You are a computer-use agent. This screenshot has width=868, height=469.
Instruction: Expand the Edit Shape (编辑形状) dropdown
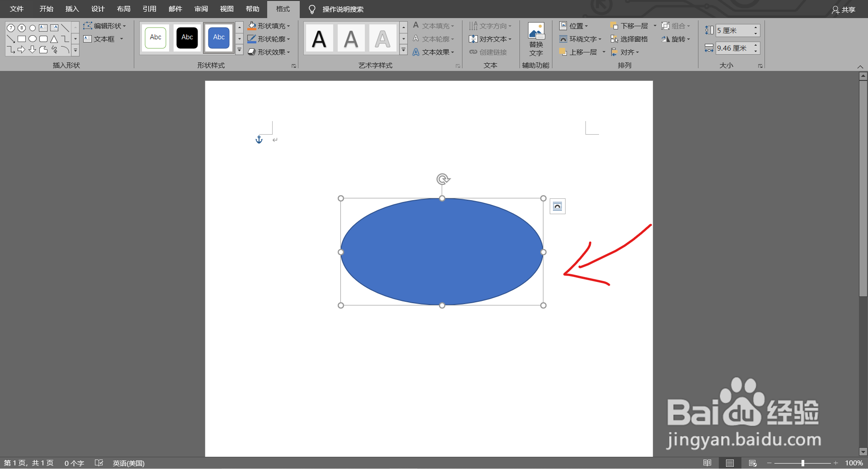pos(105,26)
